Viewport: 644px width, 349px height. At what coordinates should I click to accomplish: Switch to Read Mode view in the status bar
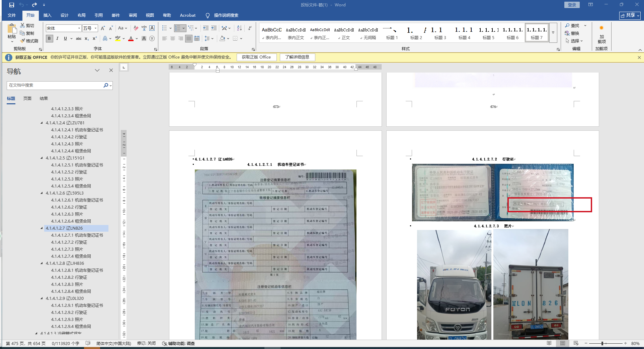tap(549, 343)
